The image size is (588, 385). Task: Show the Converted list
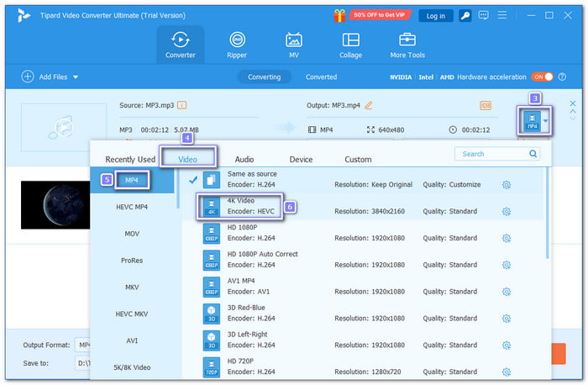[321, 77]
